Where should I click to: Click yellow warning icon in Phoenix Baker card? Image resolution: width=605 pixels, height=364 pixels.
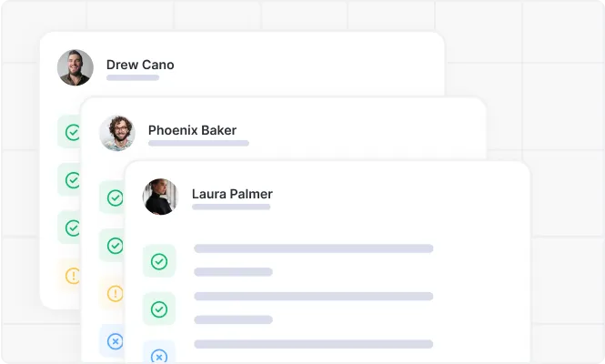click(x=115, y=293)
